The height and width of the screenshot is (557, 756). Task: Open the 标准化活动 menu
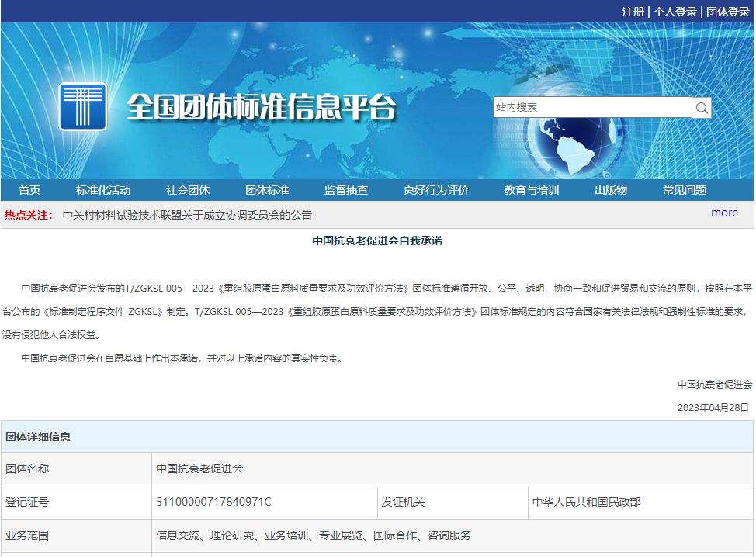103,191
